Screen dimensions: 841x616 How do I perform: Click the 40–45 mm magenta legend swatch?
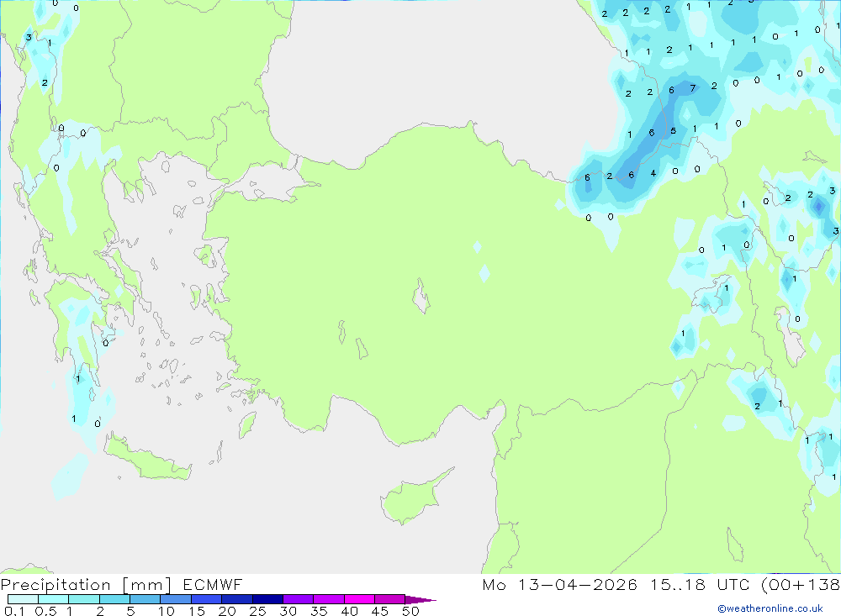359,599
